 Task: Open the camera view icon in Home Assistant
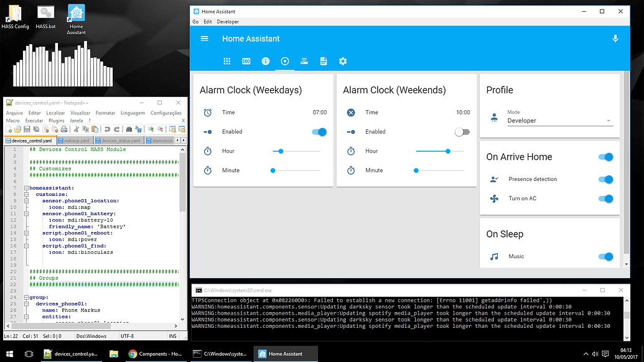246,61
